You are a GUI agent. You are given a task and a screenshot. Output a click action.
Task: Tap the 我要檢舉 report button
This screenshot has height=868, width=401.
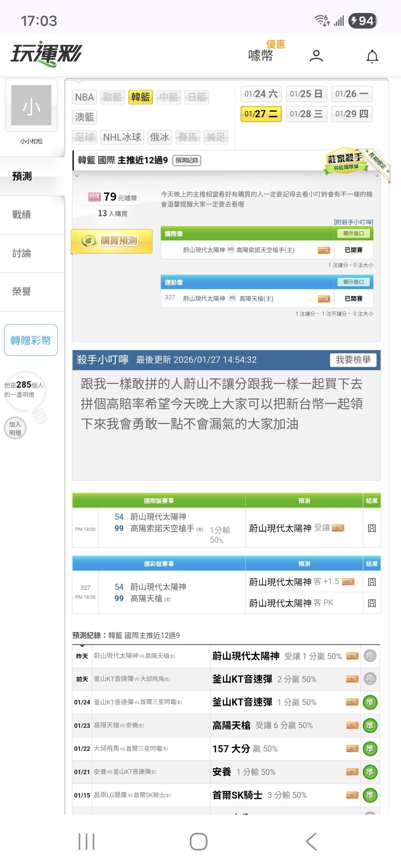353,360
